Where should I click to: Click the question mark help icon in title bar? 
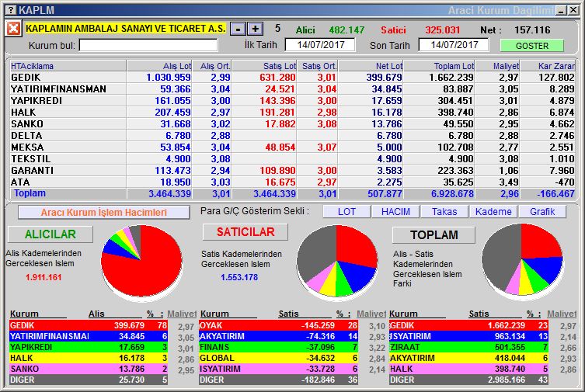12,10
